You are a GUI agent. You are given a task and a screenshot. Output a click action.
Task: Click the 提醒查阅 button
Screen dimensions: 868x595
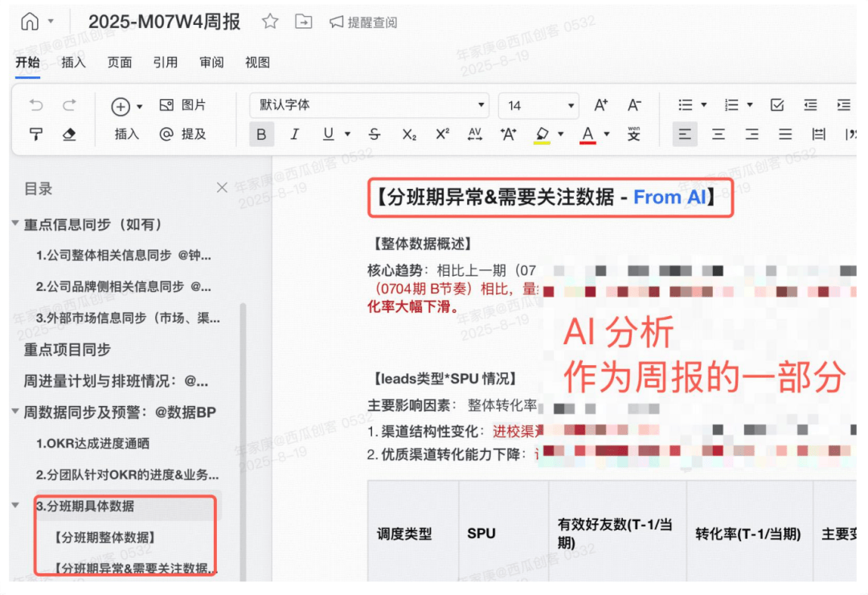[363, 22]
